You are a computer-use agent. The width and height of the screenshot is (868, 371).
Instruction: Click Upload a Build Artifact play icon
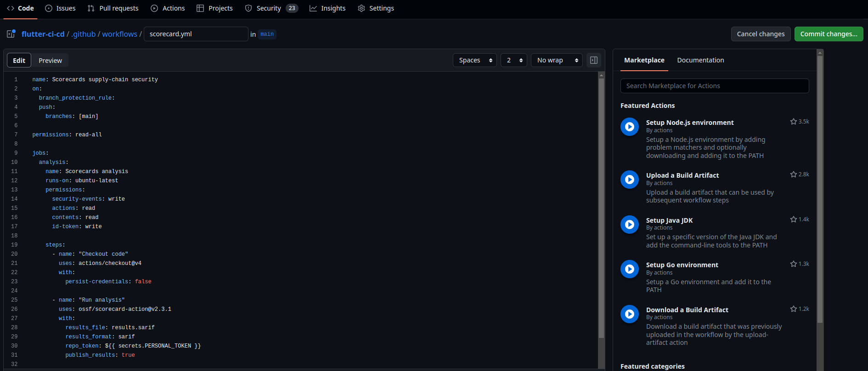630,180
